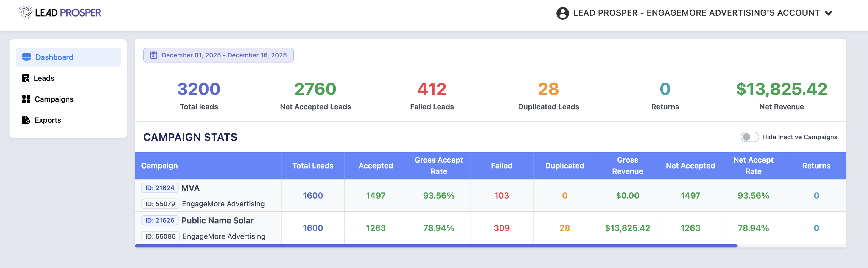
Task: Click the Accepted column header
Action: pos(376,166)
